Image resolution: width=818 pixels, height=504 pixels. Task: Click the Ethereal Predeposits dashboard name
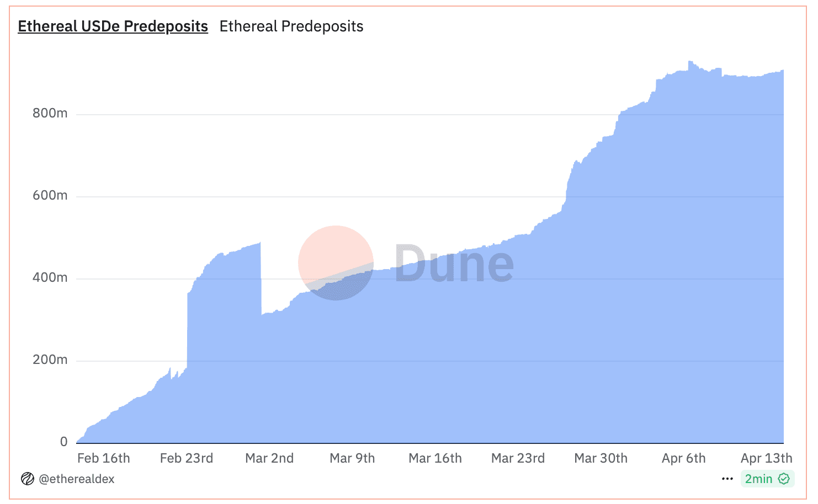291,26
